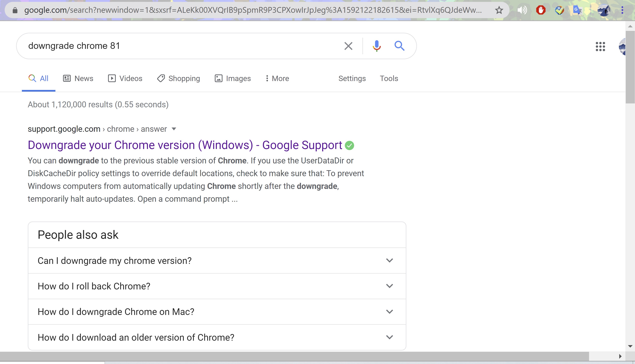Screen dimensions: 635x364
Task: Click the Google Search microphone icon
Action: [x=376, y=46]
